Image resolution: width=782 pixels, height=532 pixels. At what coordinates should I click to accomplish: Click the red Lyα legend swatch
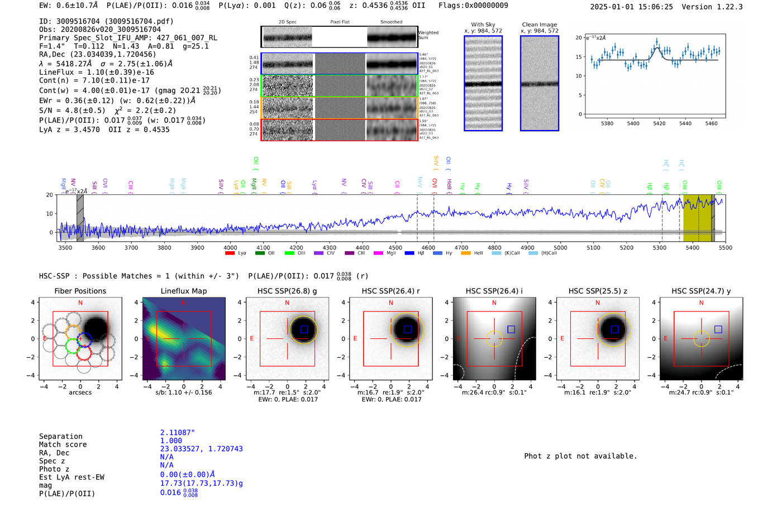[230, 253]
